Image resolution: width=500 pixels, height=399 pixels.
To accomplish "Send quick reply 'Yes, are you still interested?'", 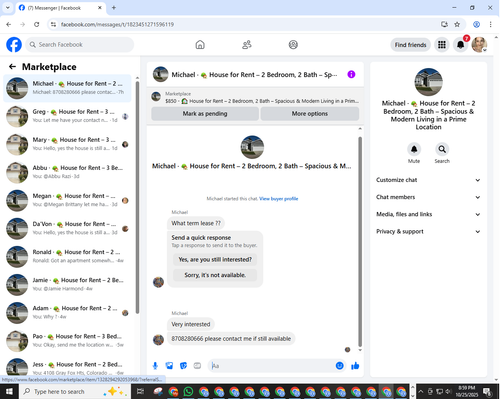I will pyautogui.click(x=215, y=259).
